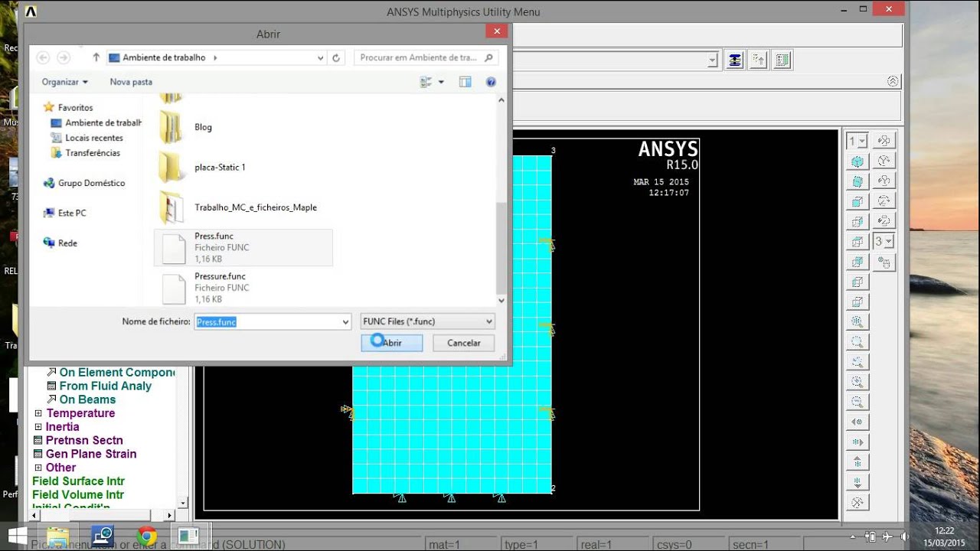Screen dimensions: 980x551
Task: Click the Nova pasta button
Action: (131, 82)
